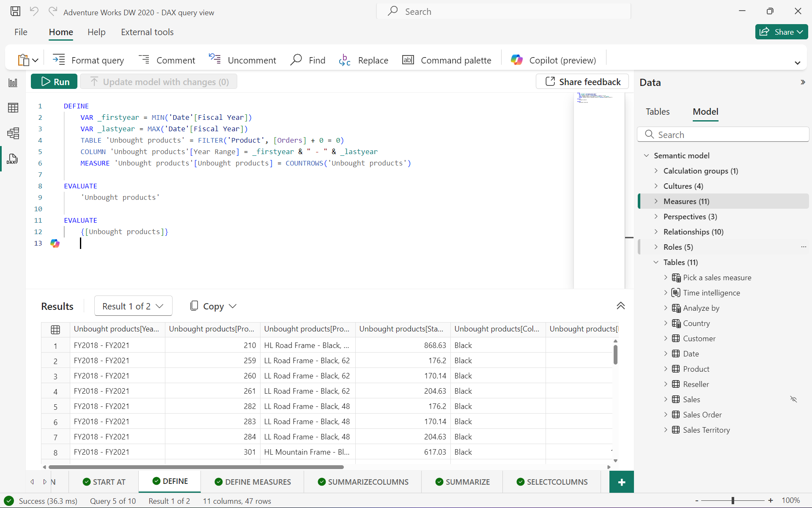Open the Find tool
This screenshot has width=812, height=508.
pyautogui.click(x=309, y=60)
